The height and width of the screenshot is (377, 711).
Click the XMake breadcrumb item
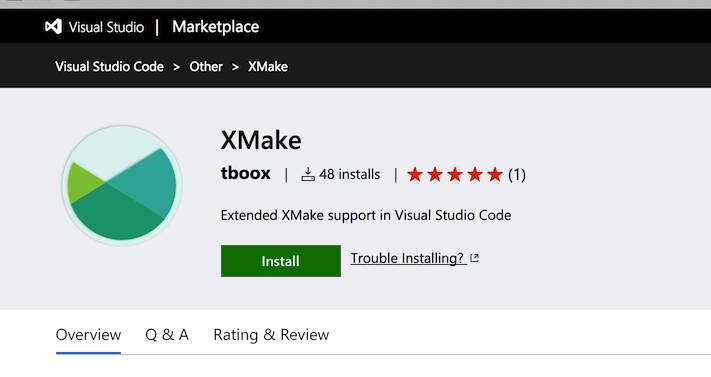(268, 67)
